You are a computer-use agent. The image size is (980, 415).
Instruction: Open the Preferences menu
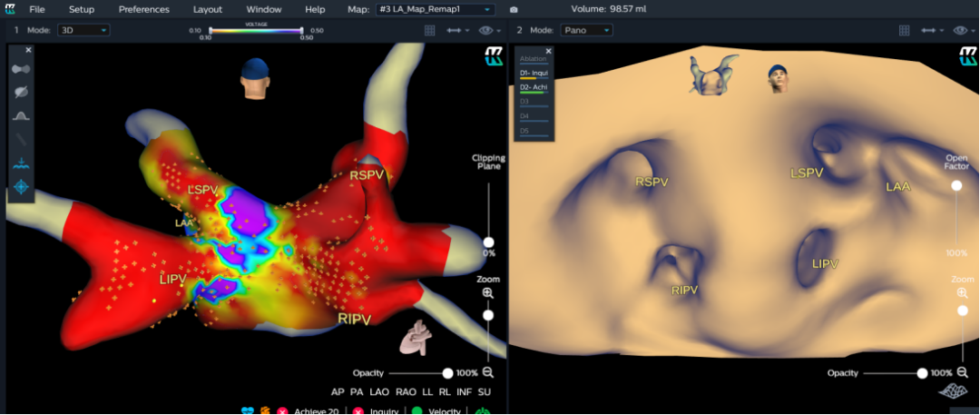coord(143,9)
